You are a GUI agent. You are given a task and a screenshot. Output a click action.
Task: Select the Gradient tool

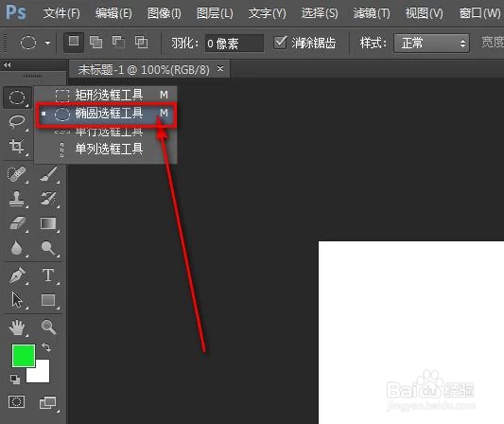click(x=48, y=223)
